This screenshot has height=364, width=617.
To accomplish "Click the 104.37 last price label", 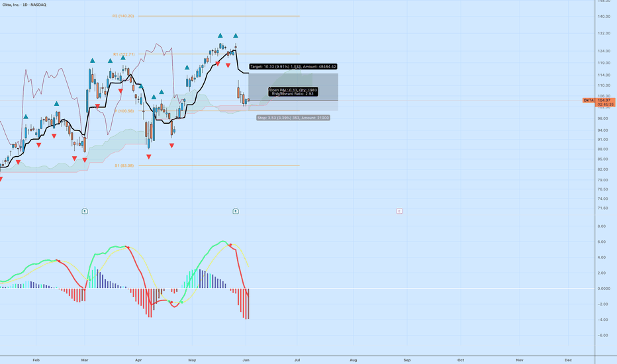I will [x=604, y=101].
